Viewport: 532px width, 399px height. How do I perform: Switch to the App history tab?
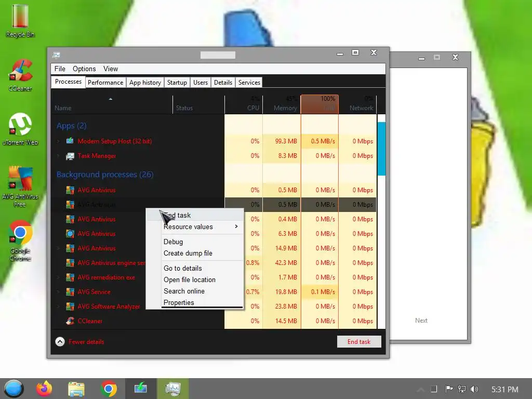pyautogui.click(x=145, y=83)
